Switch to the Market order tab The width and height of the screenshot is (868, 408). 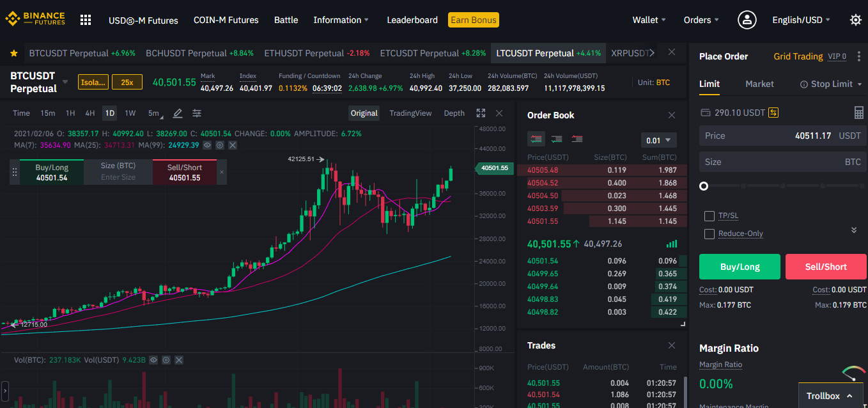[759, 84]
